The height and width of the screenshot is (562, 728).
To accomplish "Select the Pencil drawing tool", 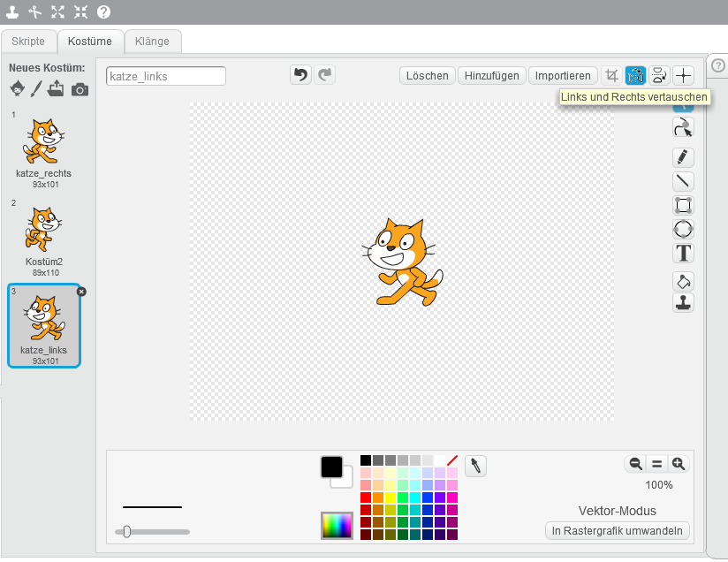I will (683, 157).
